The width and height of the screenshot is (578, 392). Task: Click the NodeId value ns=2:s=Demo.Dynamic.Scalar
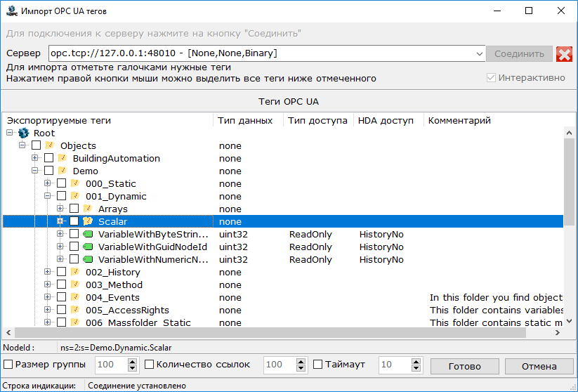[116, 347]
